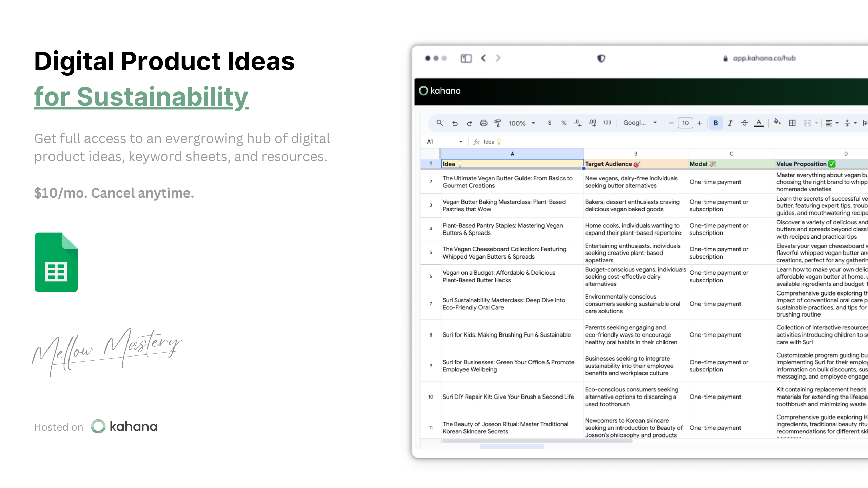Viewport: 868px width, 488px height.
Task: Decrease font size with minus button
Action: point(671,123)
